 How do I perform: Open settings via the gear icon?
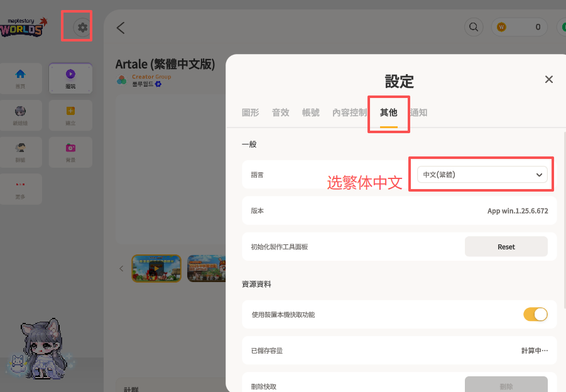tap(82, 28)
